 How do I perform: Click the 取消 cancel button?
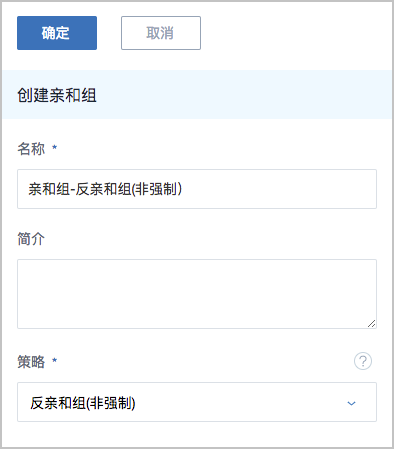(161, 33)
